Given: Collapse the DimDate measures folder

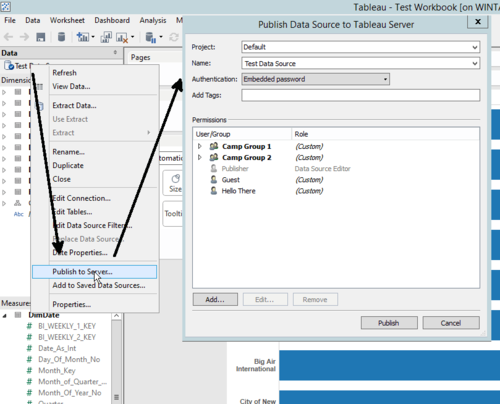Looking at the screenshot, I should [x=4, y=315].
